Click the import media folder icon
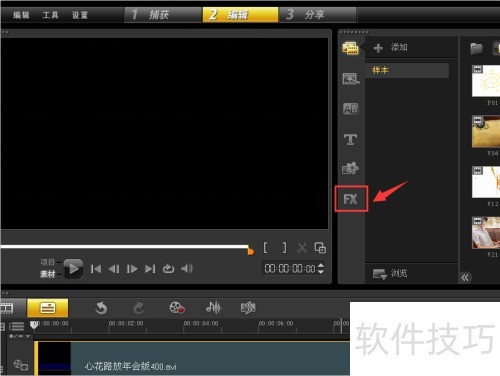Screen dimensions: 500x376 point(477,48)
